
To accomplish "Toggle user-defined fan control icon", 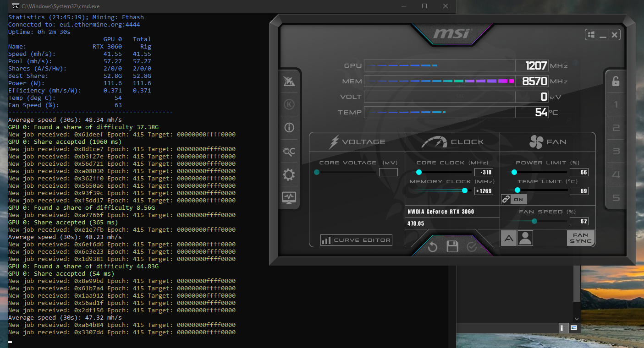I will (525, 238).
